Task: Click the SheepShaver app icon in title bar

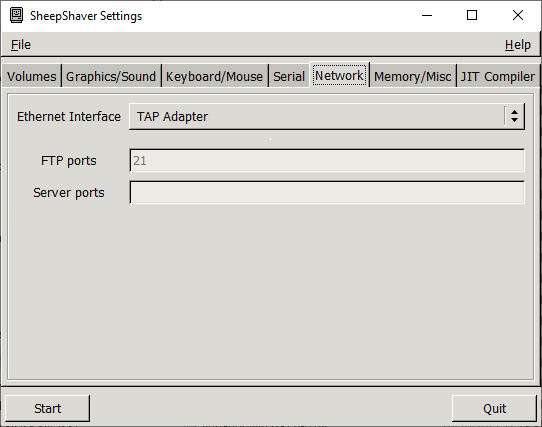Action: pyautogui.click(x=16, y=16)
